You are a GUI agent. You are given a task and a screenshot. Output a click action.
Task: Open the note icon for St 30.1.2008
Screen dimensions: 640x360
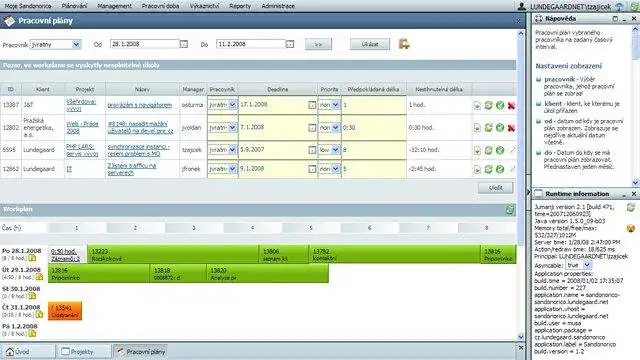click(32, 296)
